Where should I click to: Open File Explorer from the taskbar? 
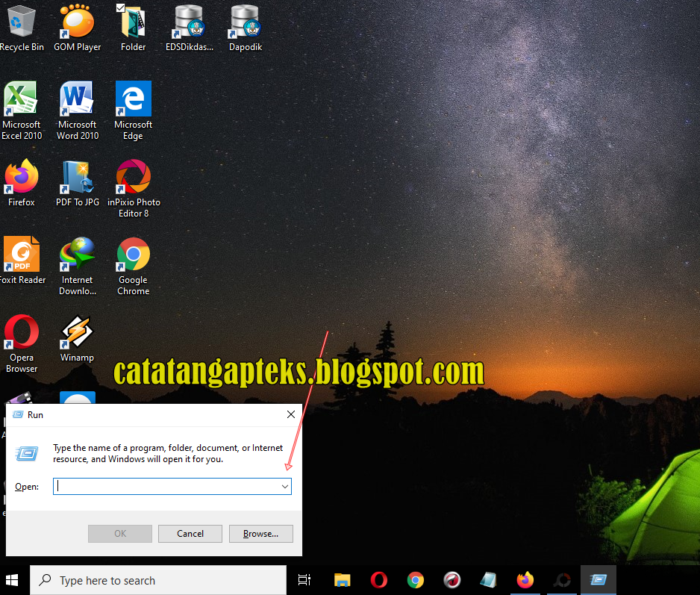click(342, 579)
